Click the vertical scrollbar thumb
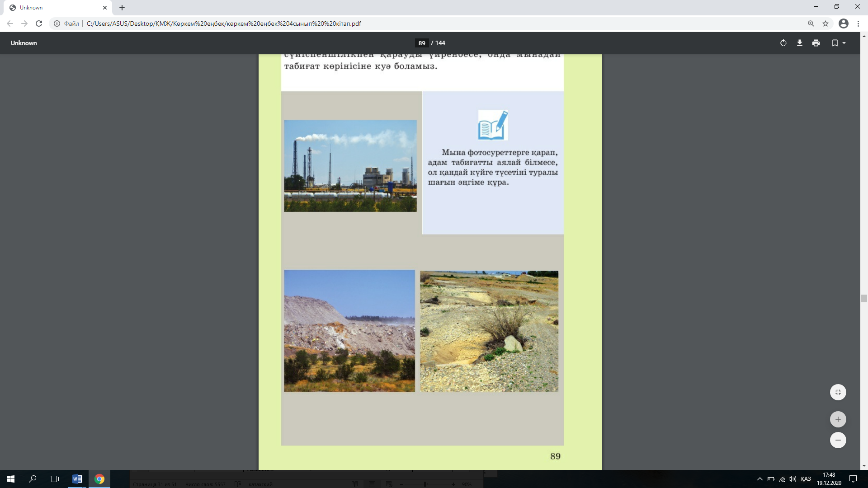The width and height of the screenshot is (868, 488). tap(864, 298)
